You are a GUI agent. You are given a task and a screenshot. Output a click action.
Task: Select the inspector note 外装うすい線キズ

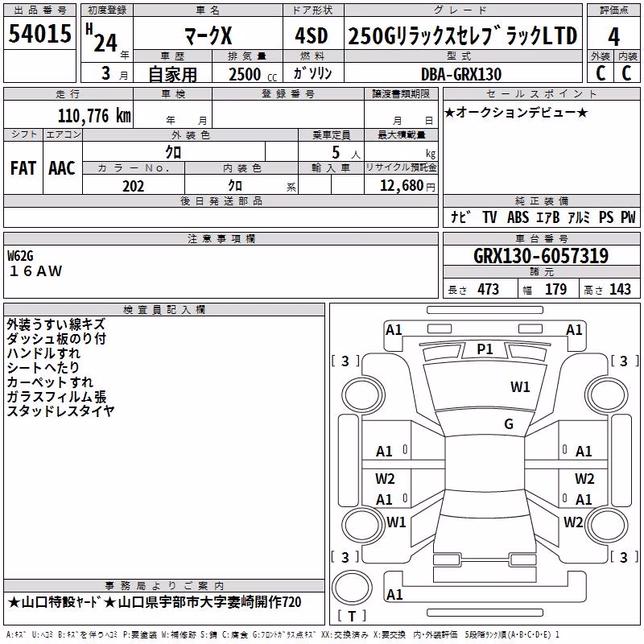click(56, 324)
